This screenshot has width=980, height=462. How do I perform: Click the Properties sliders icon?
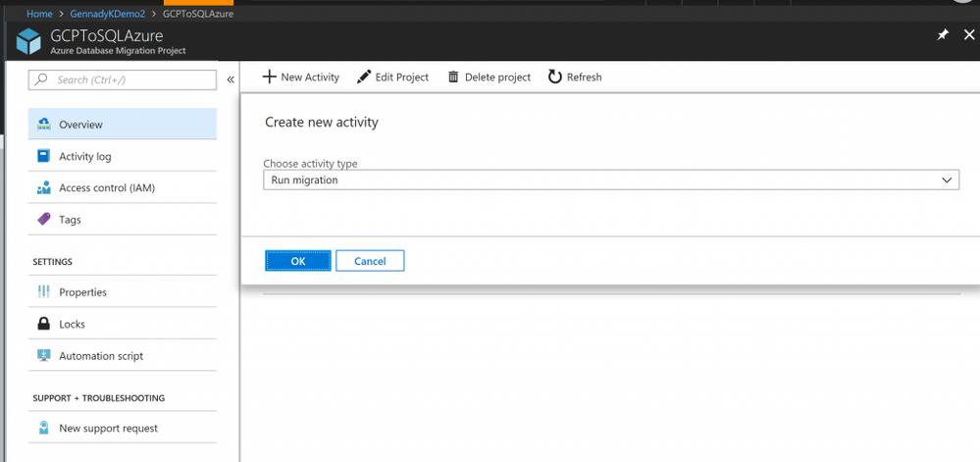pos(44,291)
